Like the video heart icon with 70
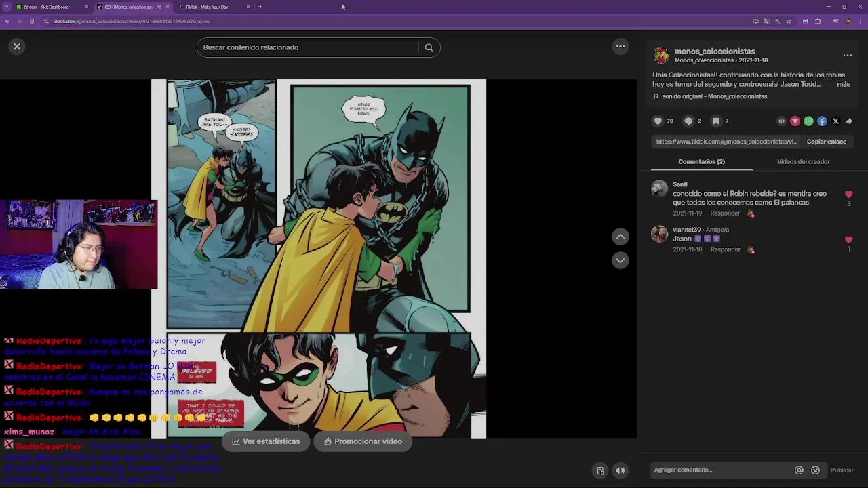868x488 pixels. tap(657, 121)
